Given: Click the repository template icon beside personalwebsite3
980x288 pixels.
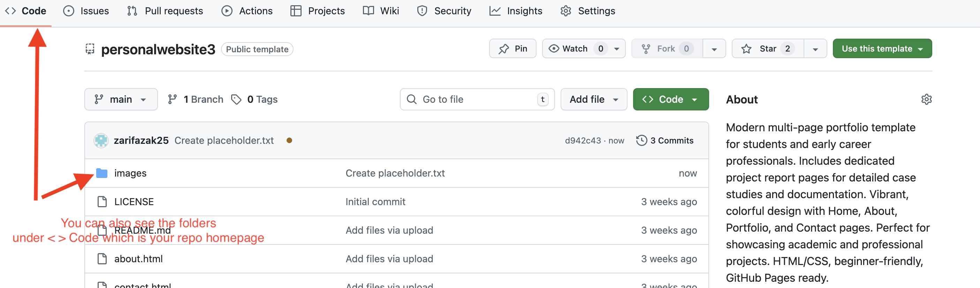Looking at the screenshot, I should pyautogui.click(x=90, y=49).
